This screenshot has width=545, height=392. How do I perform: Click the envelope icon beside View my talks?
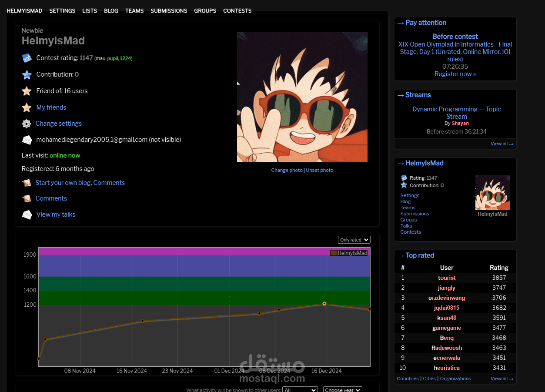click(27, 214)
